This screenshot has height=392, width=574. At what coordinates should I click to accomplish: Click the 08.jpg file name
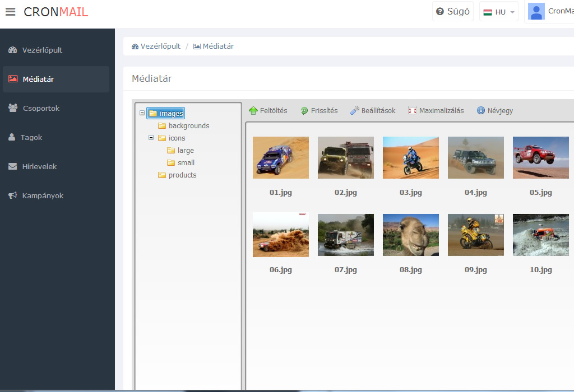(411, 270)
